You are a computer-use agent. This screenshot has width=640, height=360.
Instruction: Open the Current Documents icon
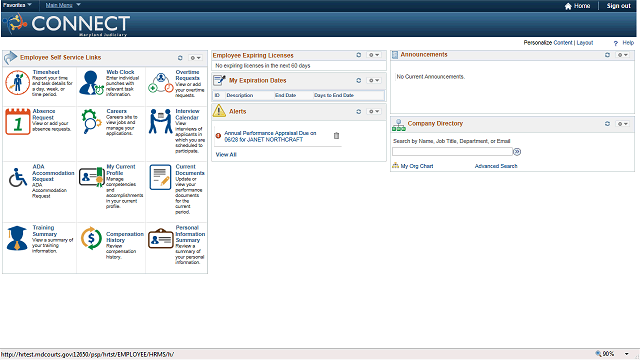click(x=160, y=177)
